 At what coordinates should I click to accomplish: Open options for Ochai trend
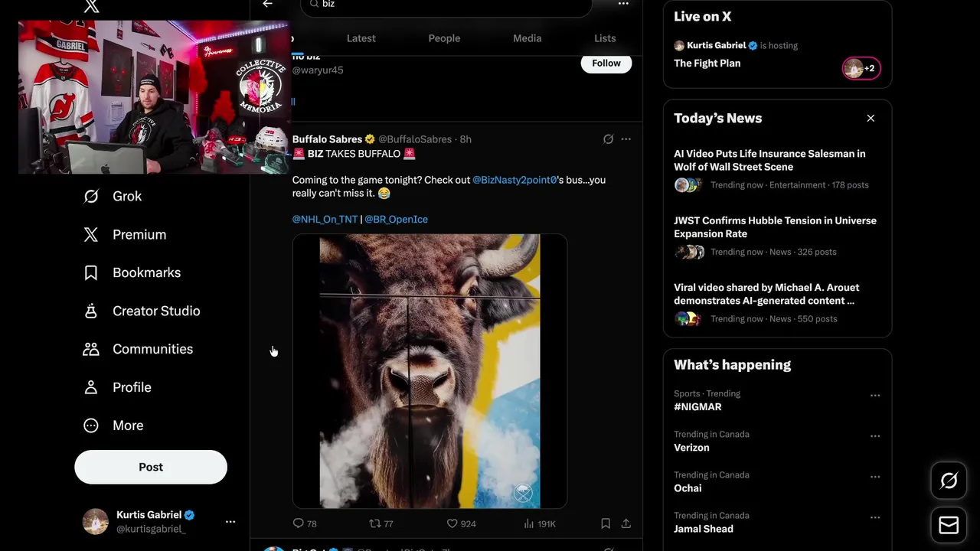[875, 477]
